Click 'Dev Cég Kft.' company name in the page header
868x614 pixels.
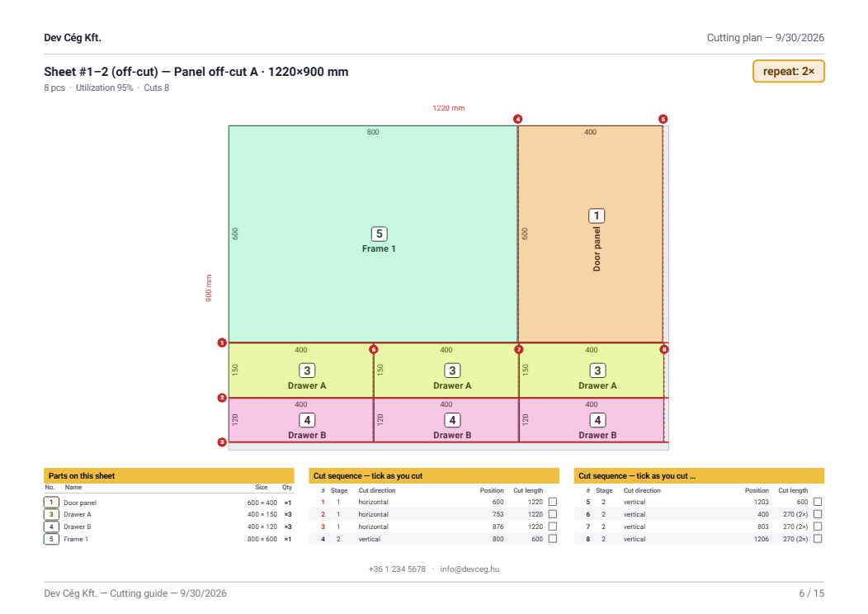tap(73, 38)
